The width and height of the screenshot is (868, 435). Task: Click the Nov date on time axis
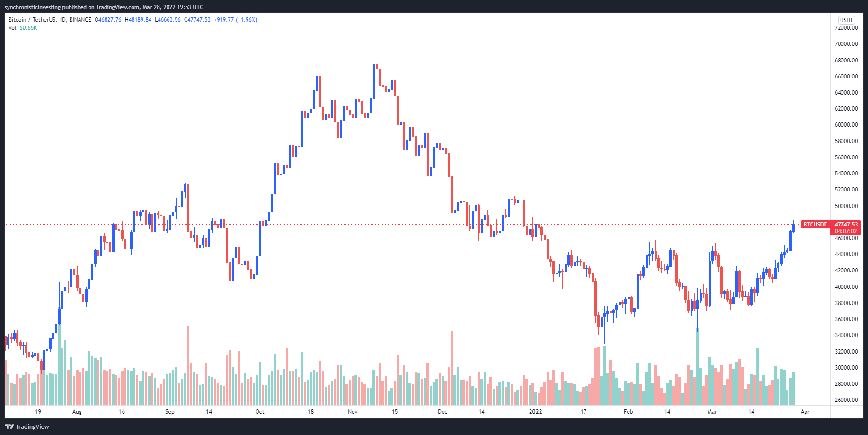[353, 412]
